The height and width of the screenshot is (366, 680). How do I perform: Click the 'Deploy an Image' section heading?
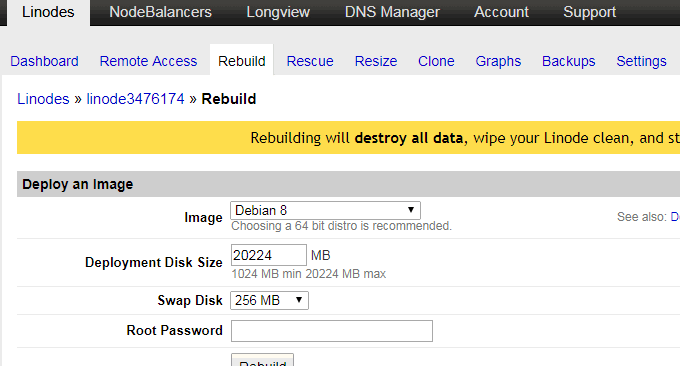(x=78, y=184)
